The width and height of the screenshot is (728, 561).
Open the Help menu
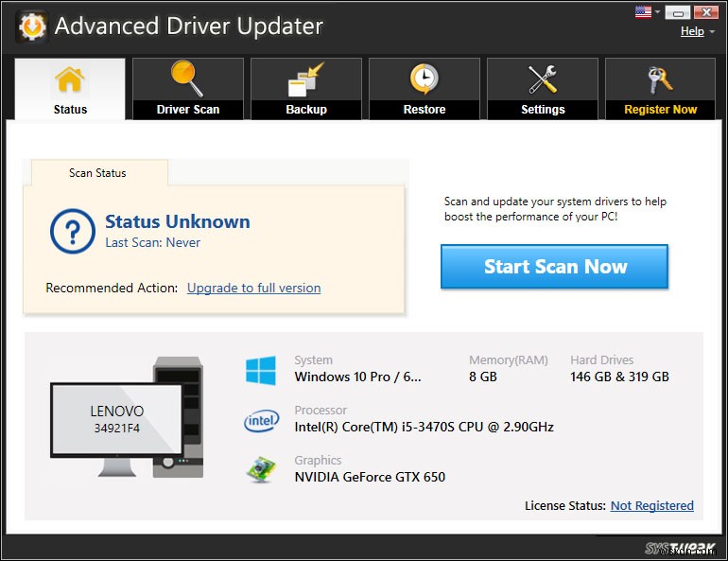click(692, 31)
